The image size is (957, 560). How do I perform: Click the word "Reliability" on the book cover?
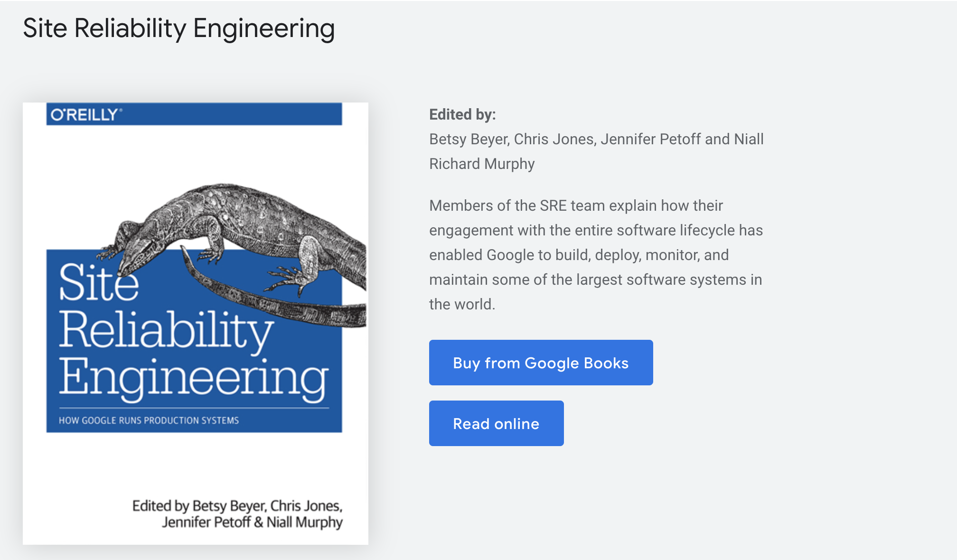(x=166, y=331)
